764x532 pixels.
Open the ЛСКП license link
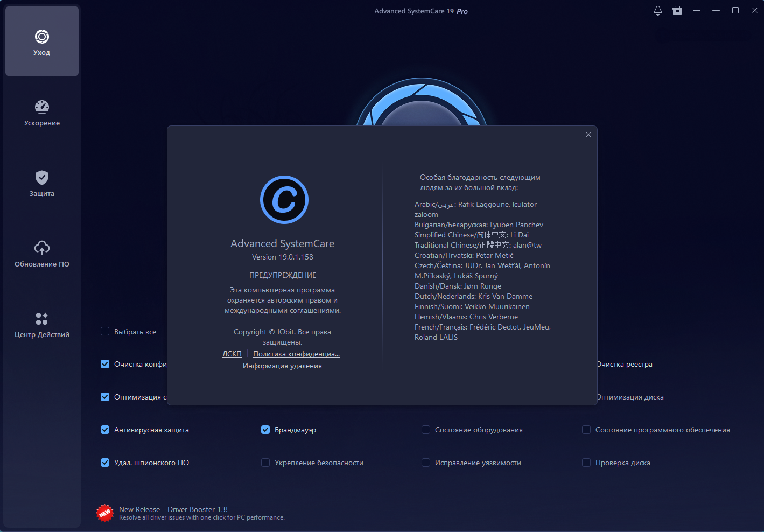(x=232, y=354)
